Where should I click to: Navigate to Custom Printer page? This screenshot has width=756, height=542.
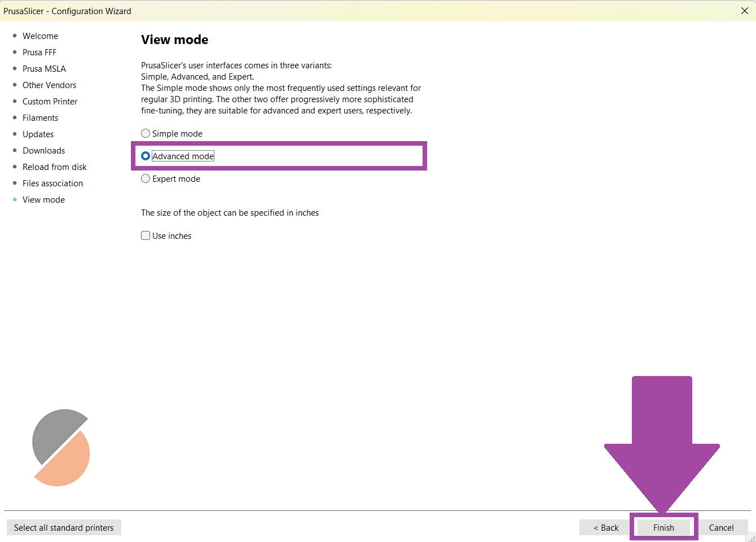pyautogui.click(x=50, y=102)
